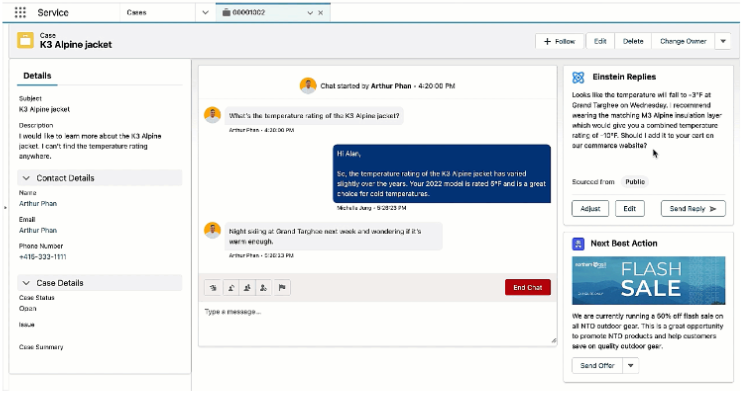The image size is (741, 395).
Task: Close the 00001002 case tab
Action: coord(321,13)
